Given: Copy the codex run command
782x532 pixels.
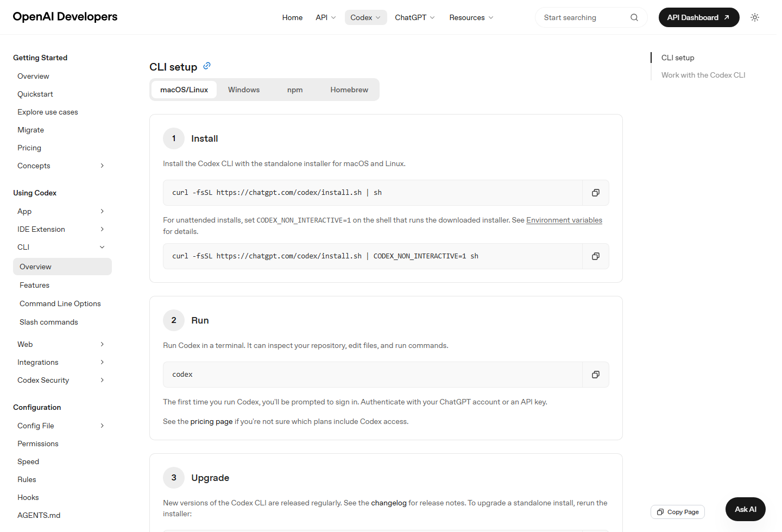Looking at the screenshot, I should click(x=596, y=375).
